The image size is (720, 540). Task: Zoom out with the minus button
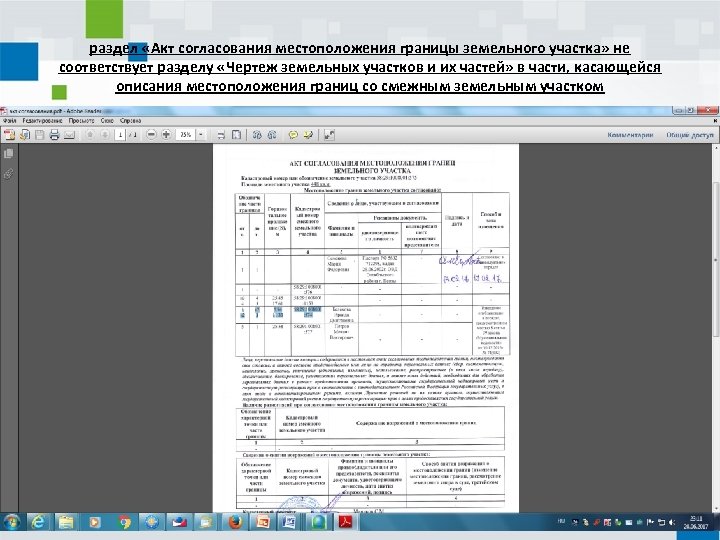click(151, 135)
